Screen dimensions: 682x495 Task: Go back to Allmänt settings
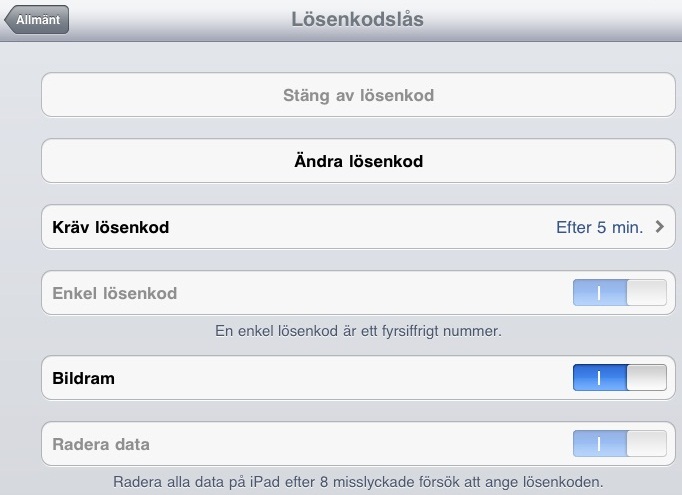[38, 20]
